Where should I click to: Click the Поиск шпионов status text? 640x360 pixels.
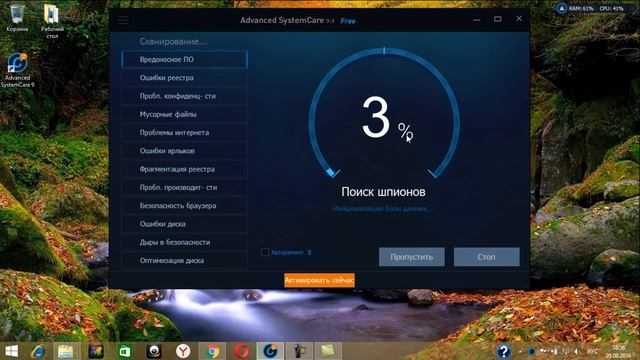pyautogui.click(x=383, y=192)
